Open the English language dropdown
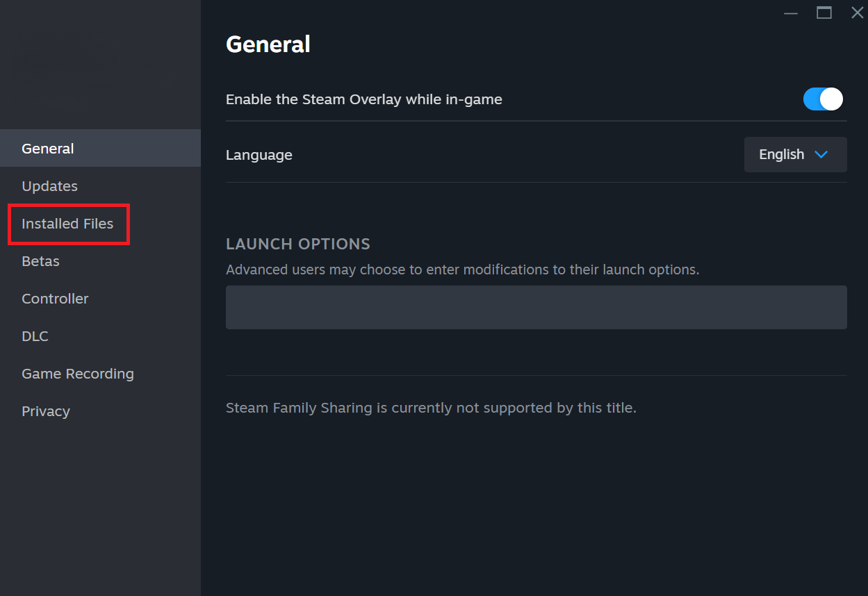This screenshot has width=868, height=596. coord(795,154)
